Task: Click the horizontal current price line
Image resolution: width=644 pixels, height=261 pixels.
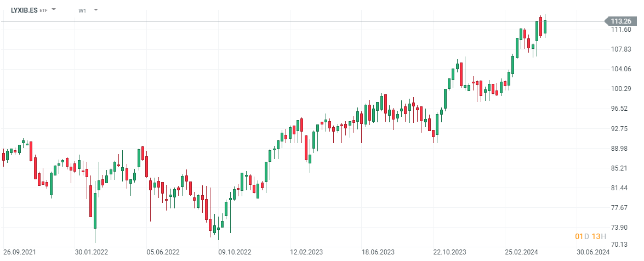Action: [x=274, y=21]
